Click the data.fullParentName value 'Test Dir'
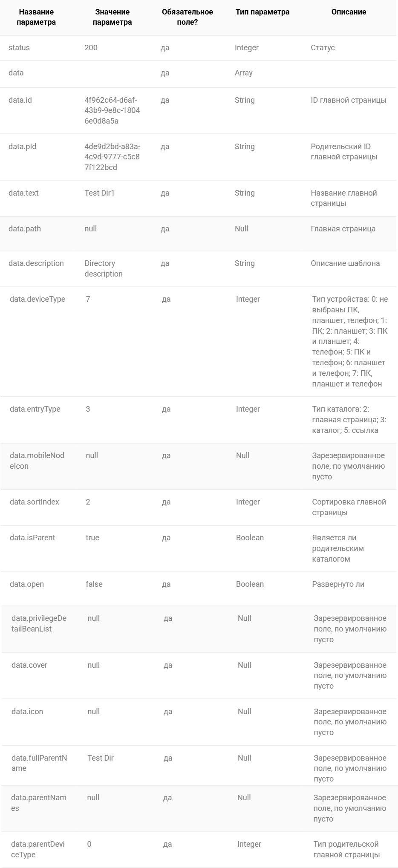The width and height of the screenshot is (398, 868). click(101, 758)
